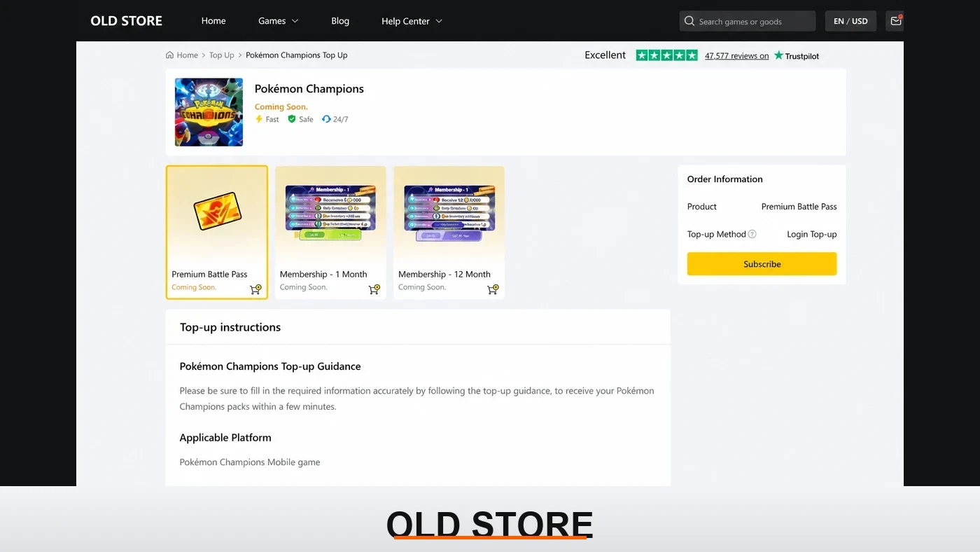Click the Pokémon Champions Top-up Guidance heading
Viewport: 980px width, 552px height.
coord(270,366)
